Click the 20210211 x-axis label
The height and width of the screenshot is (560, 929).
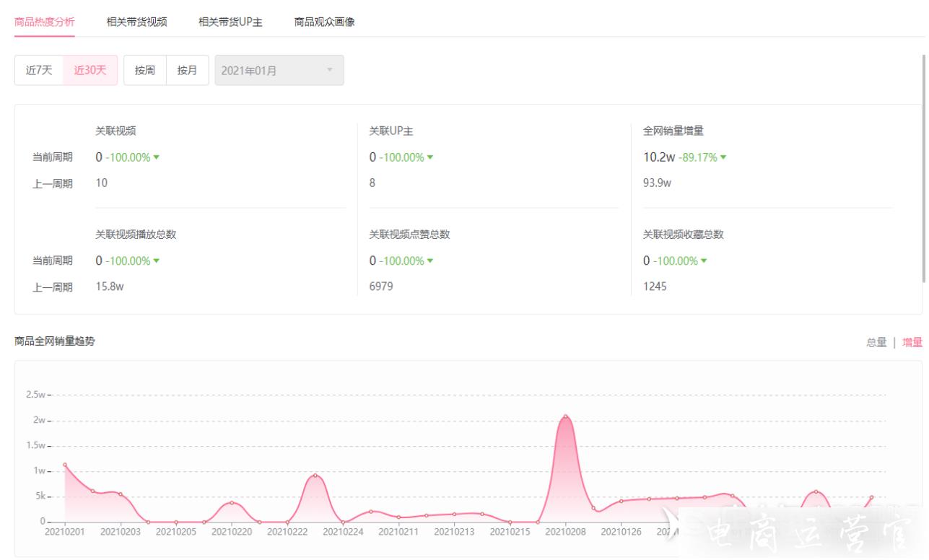click(398, 532)
